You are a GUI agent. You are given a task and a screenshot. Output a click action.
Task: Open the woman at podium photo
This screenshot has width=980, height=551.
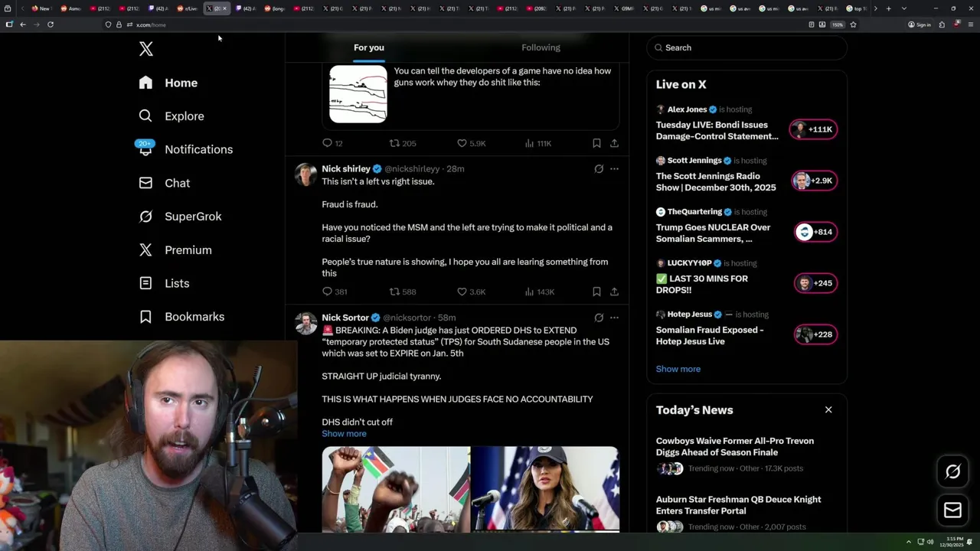545,489
